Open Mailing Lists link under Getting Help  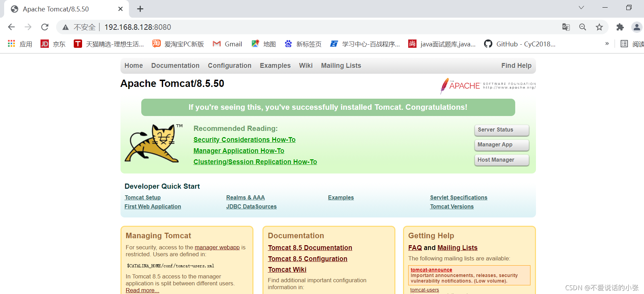click(457, 248)
